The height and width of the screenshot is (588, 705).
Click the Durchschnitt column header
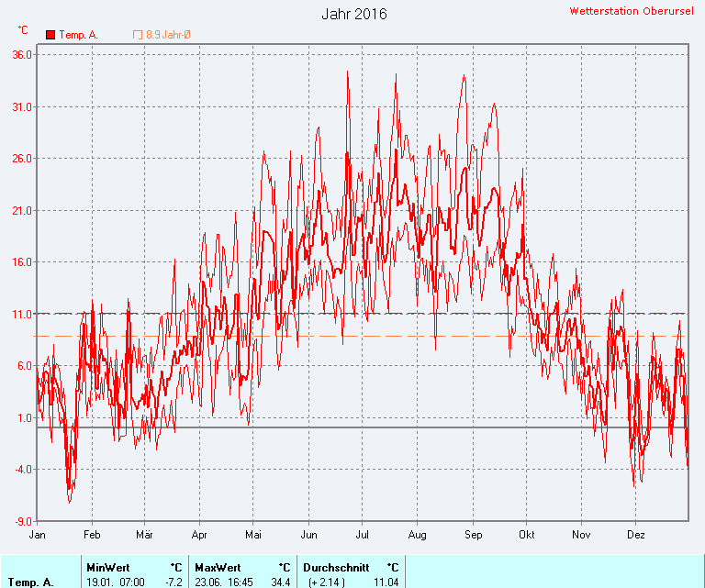click(336, 568)
